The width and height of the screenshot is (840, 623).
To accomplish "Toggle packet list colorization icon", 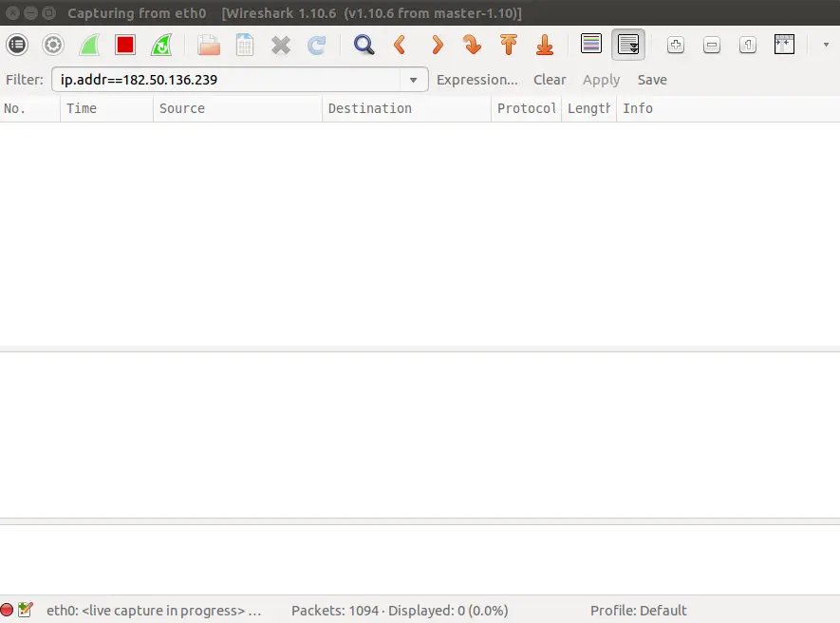I will coord(591,44).
